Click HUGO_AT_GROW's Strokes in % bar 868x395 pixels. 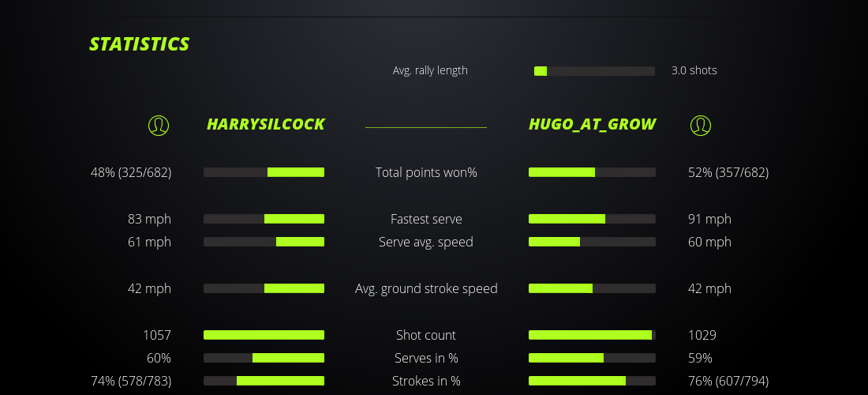tap(592, 381)
